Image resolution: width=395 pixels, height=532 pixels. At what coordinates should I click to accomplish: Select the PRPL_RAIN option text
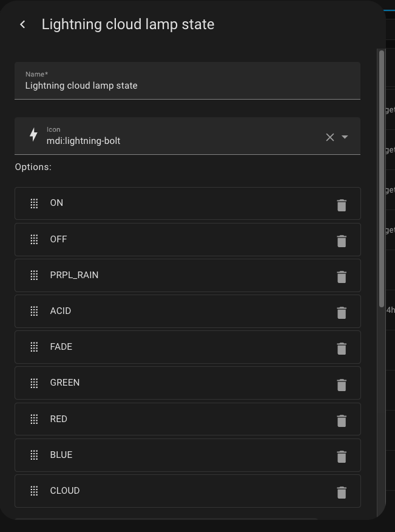pos(74,275)
